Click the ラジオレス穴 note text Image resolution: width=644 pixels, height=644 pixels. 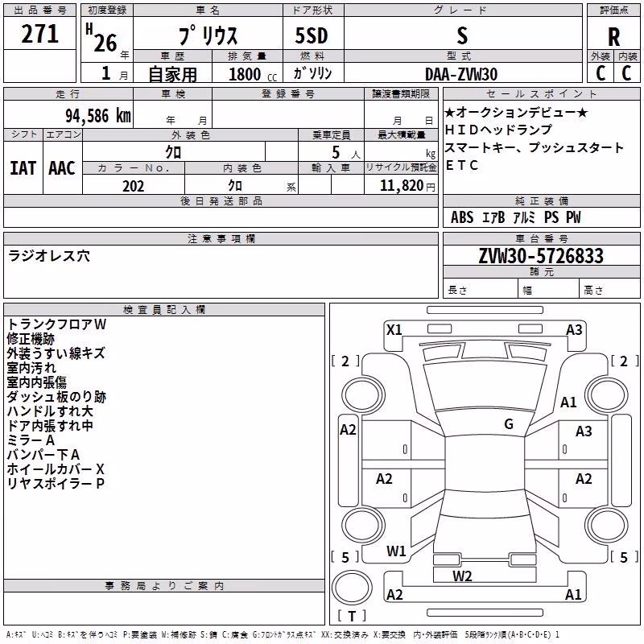point(49,256)
